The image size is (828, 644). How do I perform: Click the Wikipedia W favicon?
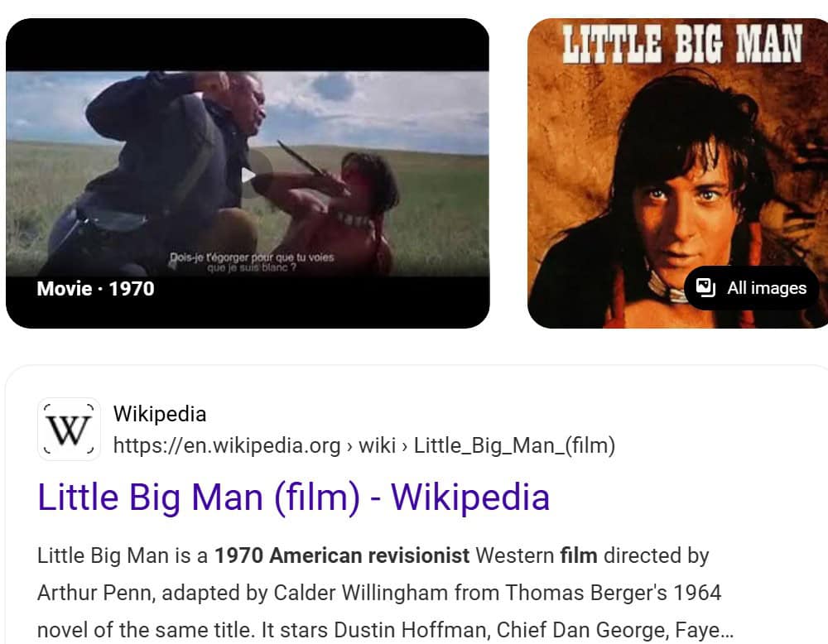(69, 429)
